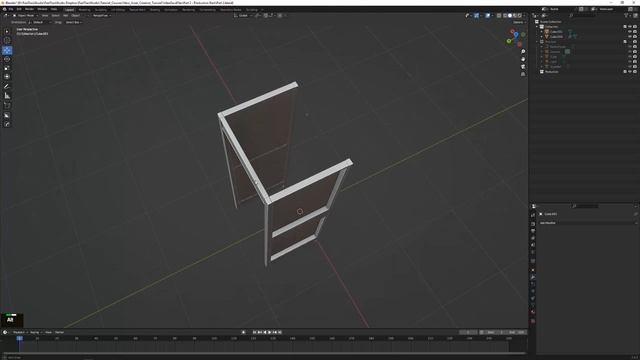Open the Texture properties tab
Viewport: 640px width, 360px height.
coord(533,321)
